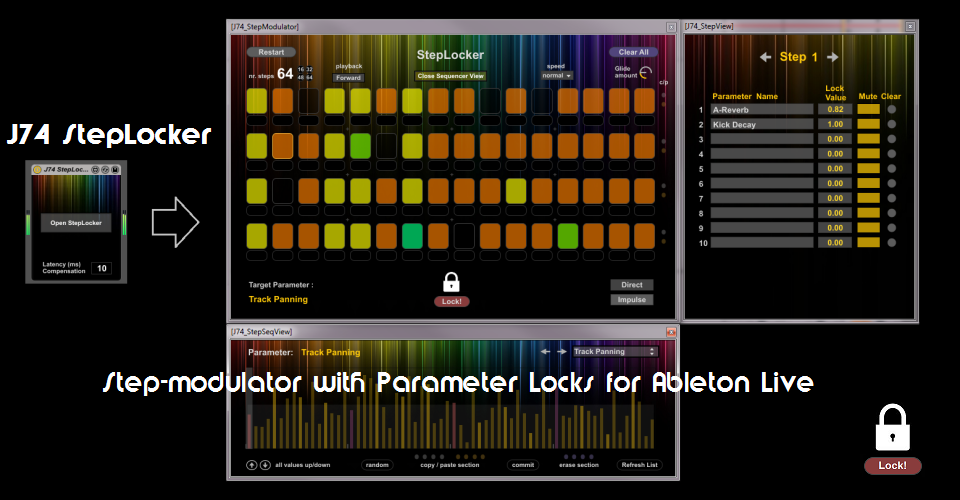Click the Restart button
960x500 pixels.
[271, 52]
